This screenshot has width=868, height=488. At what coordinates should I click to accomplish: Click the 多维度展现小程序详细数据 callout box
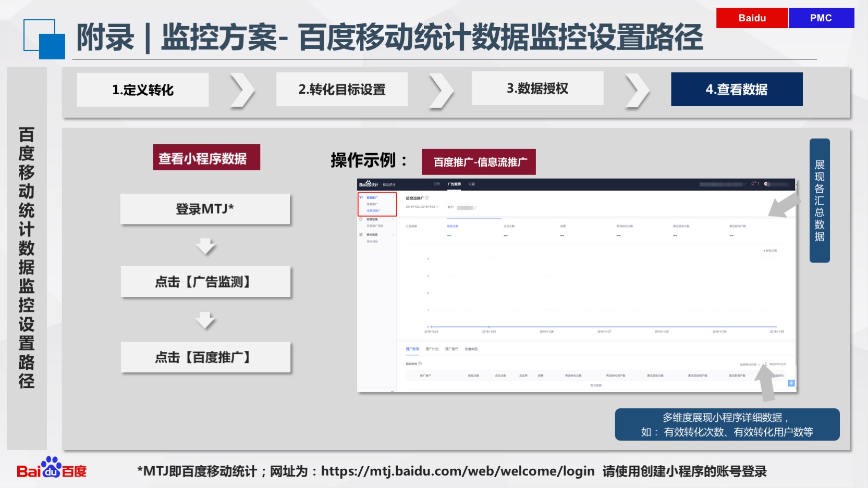pyautogui.click(x=727, y=424)
